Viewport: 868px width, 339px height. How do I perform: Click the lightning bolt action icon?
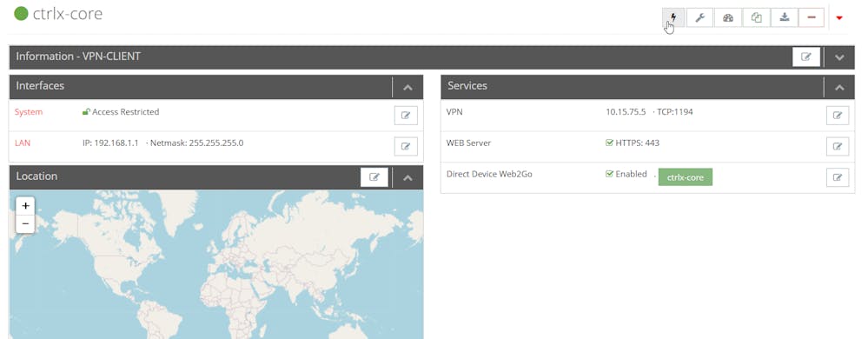(x=673, y=17)
